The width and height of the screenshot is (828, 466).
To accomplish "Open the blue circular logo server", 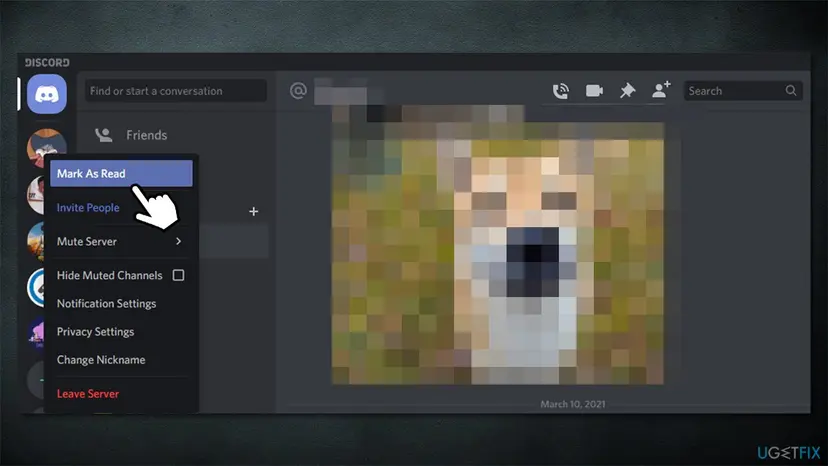I will [36, 287].
